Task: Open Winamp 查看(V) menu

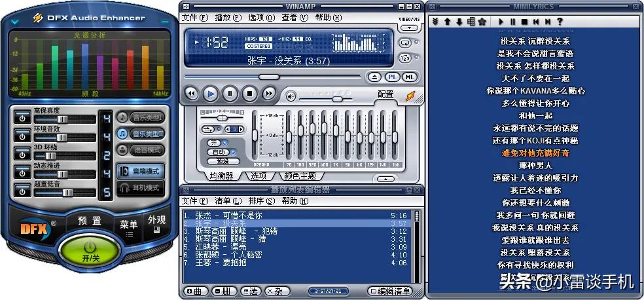Action: (295, 18)
